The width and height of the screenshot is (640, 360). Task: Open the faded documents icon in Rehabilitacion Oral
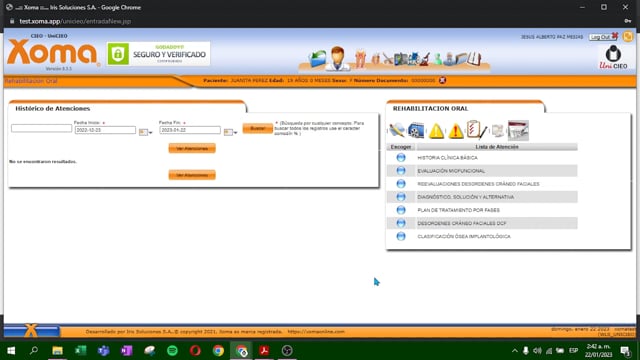tap(498, 131)
